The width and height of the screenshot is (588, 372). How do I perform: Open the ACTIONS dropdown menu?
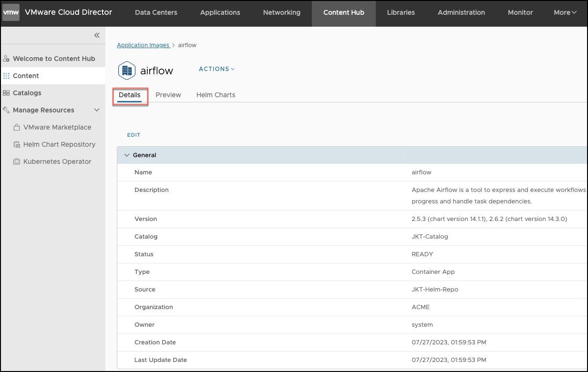[217, 69]
